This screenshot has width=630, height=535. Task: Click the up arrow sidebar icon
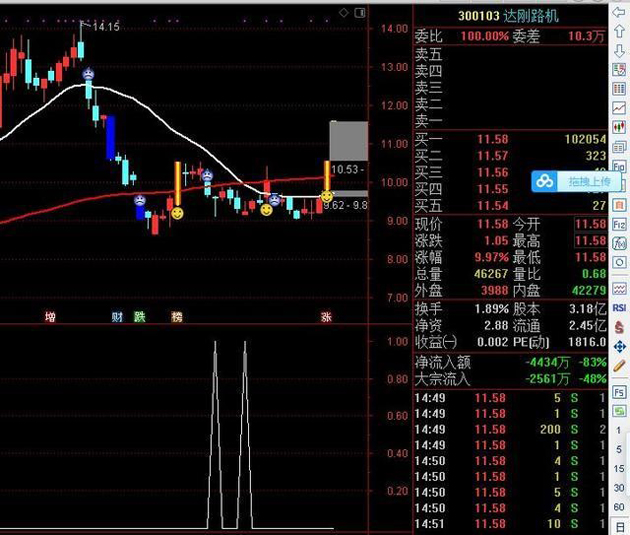click(619, 31)
